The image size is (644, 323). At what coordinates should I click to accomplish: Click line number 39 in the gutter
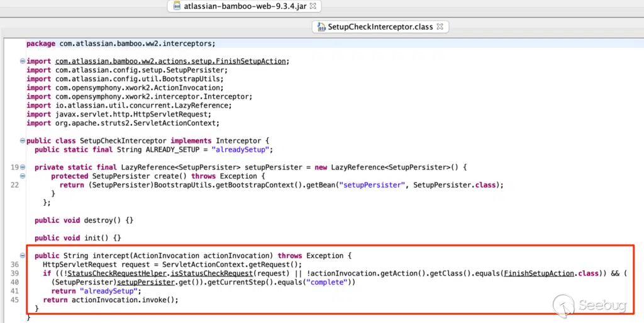[14, 273]
